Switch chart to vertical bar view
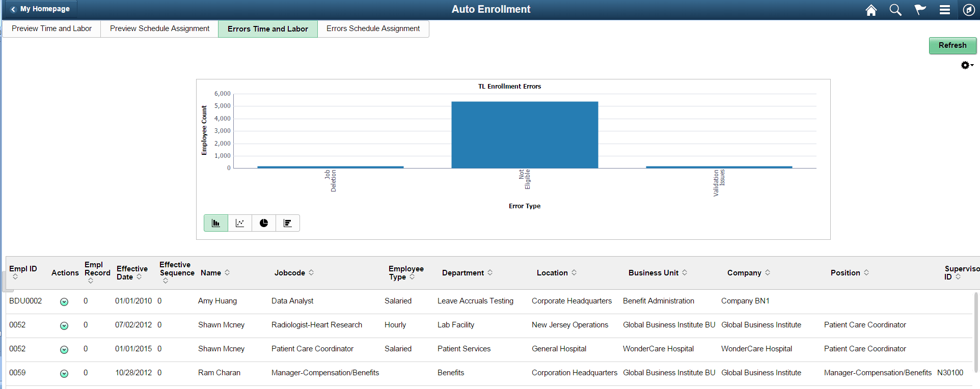This screenshot has width=980, height=389. 216,223
